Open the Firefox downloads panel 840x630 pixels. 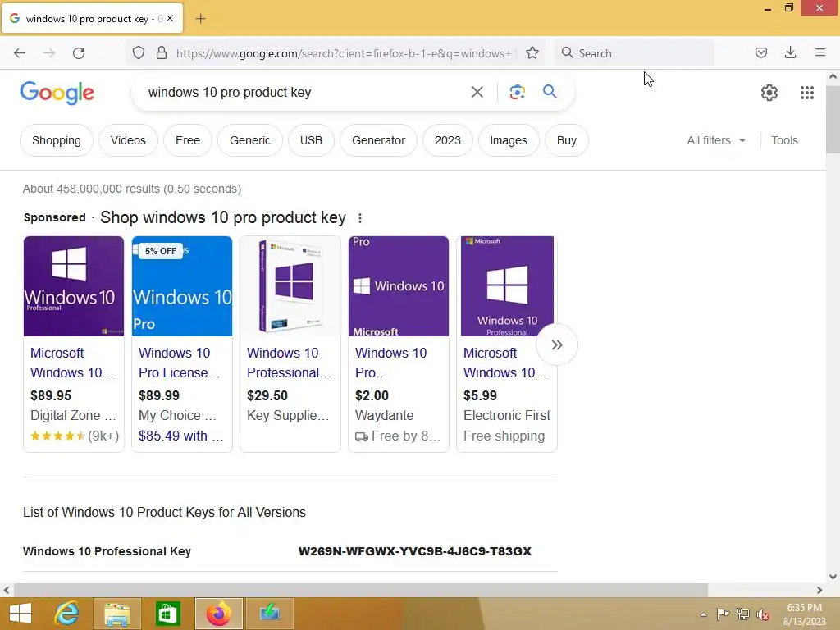(x=790, y=52)
